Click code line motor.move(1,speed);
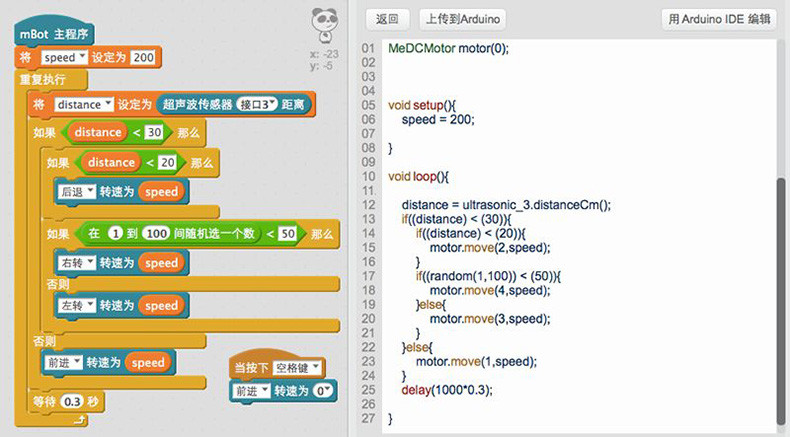The width and height of the screenshot is (790, 437). pos(476,361)
